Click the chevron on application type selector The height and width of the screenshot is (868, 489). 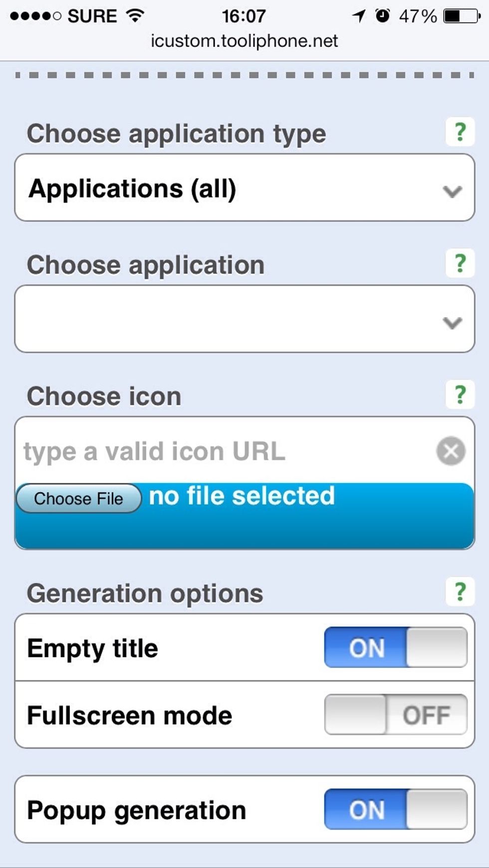click(x=452, y=191)
